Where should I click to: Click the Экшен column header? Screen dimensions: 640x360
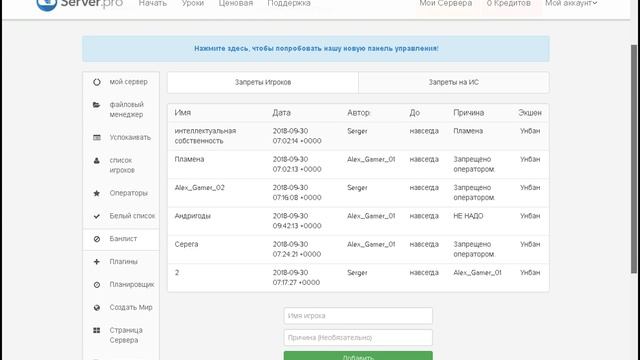530,113
